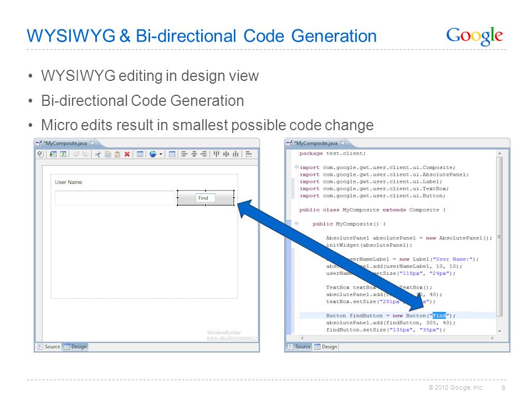Select the MyComposite.java tab in source window
The height and width of the screenshot is (399, 532).
(x=316, y=143)
